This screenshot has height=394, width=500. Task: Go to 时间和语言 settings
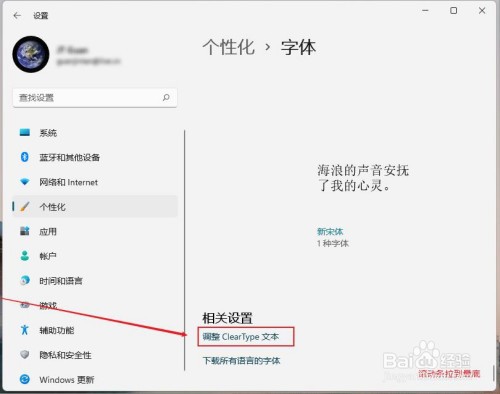[95, 281]
